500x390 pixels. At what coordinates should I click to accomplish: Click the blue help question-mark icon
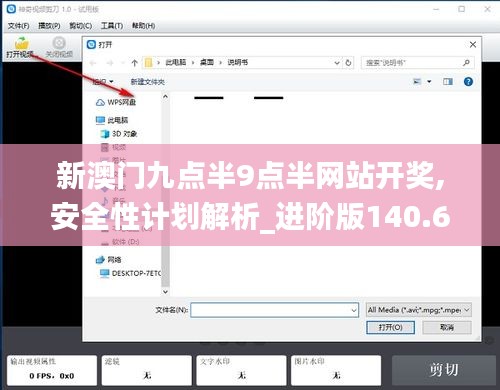468,82
